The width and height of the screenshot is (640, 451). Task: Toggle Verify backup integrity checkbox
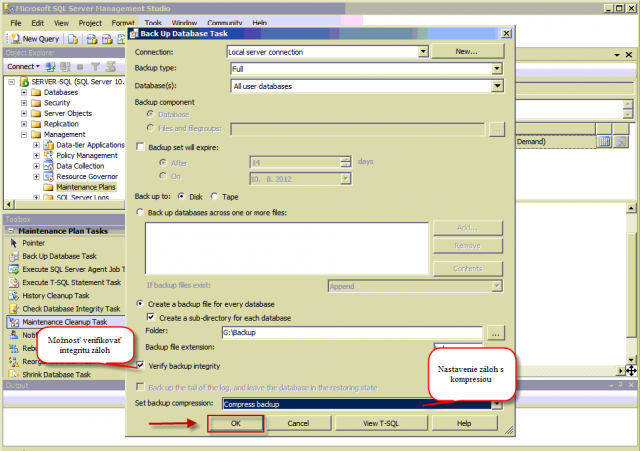point(140,365)
